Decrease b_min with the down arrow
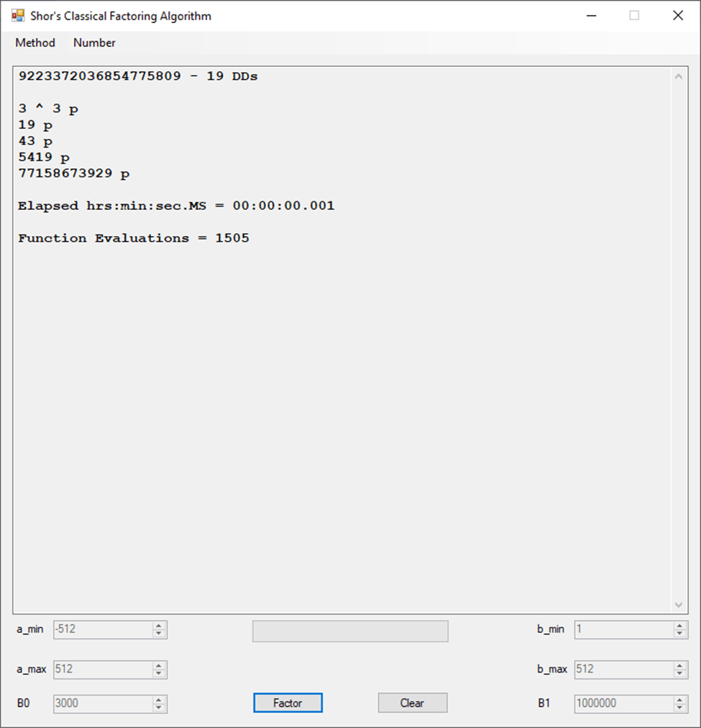701x728 pixels. 679,634
